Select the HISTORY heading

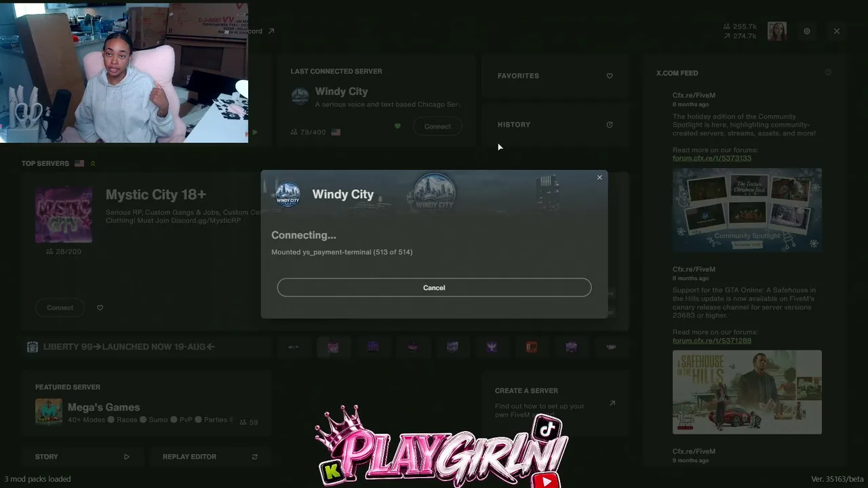click(x=514, y=125)
